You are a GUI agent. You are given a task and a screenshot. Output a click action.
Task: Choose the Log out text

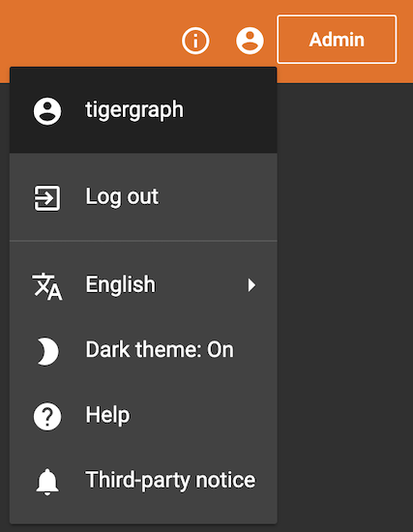[x=122, y=196]
